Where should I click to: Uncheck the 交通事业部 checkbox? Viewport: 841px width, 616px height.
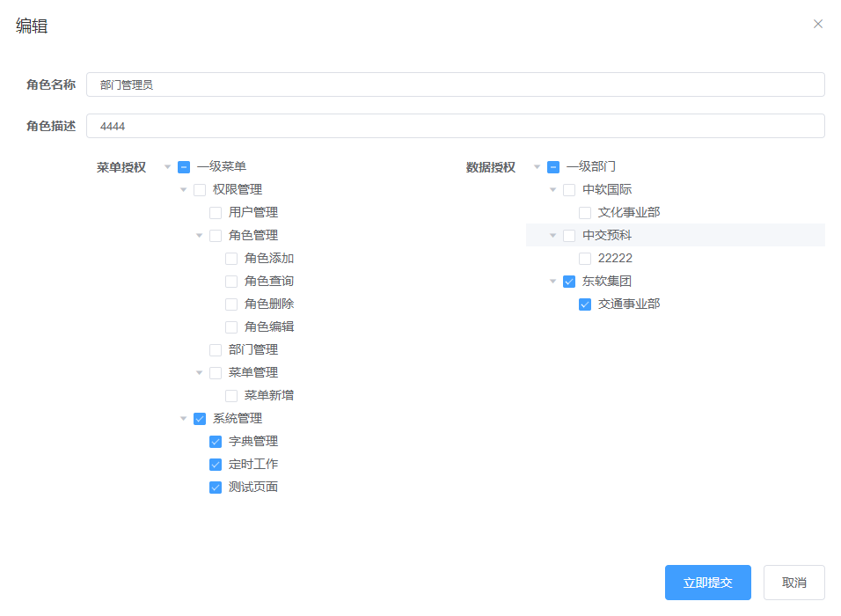(584, 304)
